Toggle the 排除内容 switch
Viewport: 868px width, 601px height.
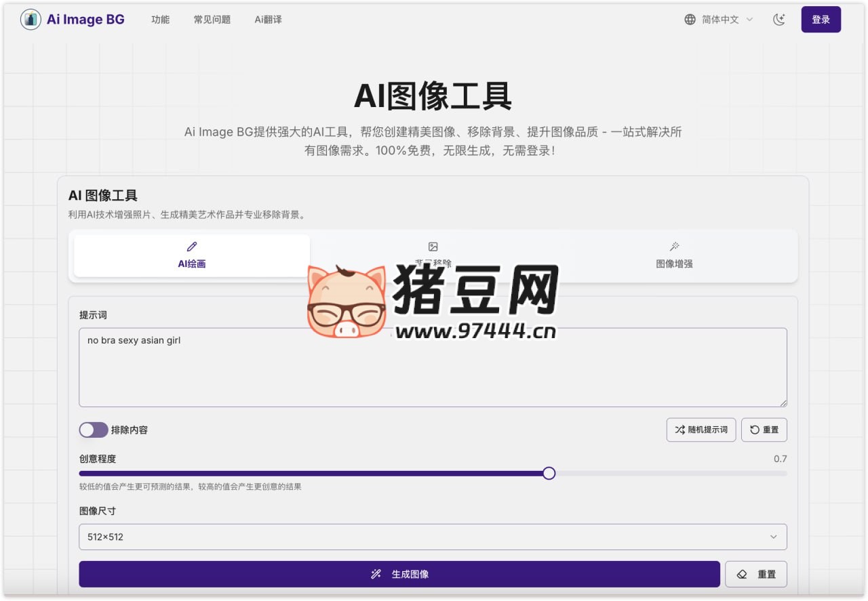click(x=94, y=430)
